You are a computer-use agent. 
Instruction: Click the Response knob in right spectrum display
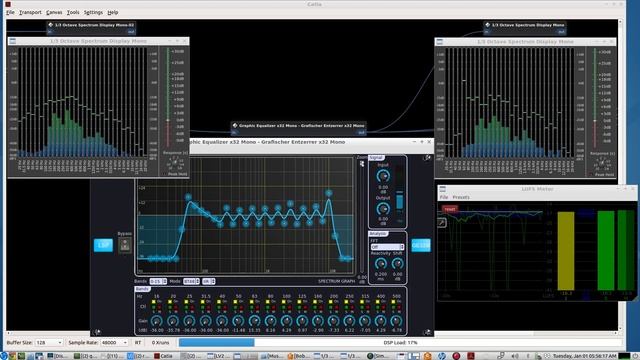point(601,163)
